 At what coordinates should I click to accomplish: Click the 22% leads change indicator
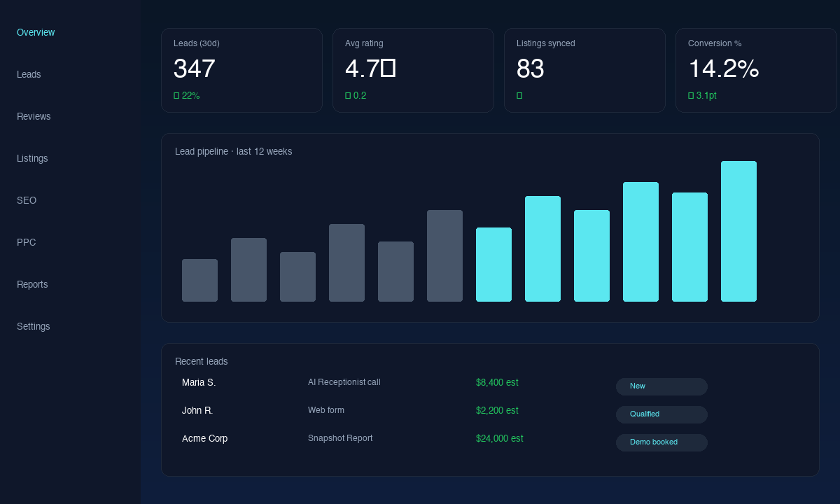tap(187, 96)
